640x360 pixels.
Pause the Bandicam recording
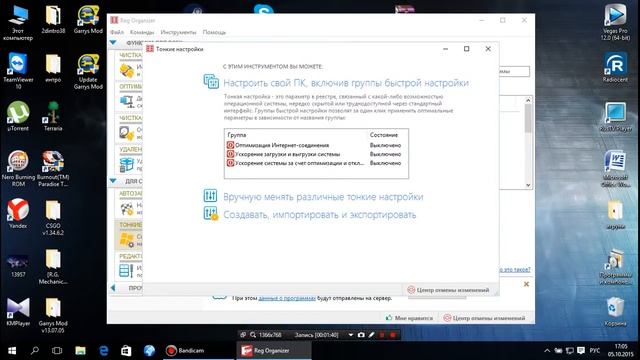click(382, 335)
